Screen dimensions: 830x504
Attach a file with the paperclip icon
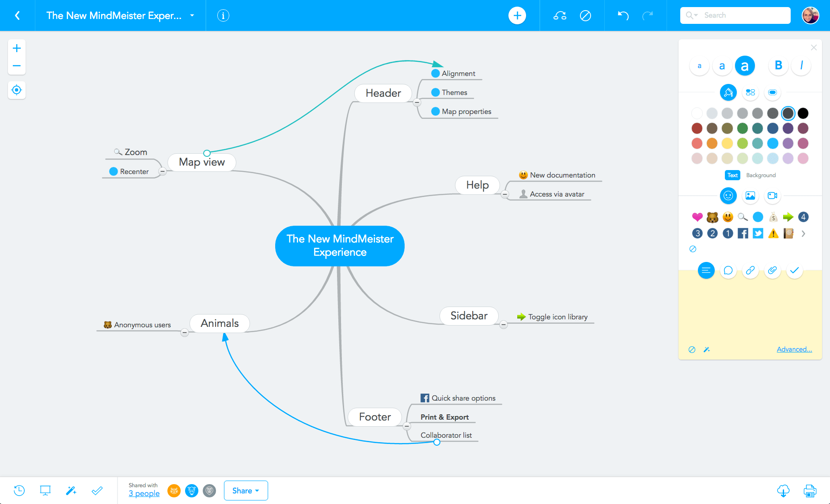[772, 270]
